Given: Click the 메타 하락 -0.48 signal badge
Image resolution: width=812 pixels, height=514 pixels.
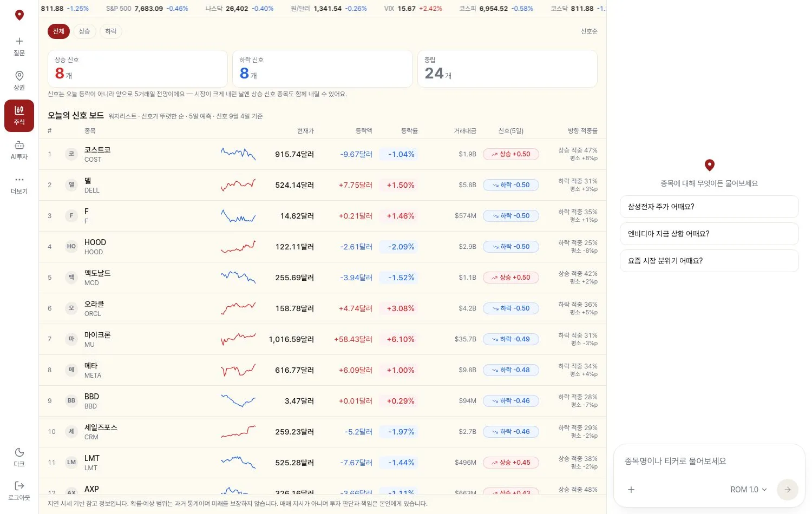Looking at the screenshot, I should point(510,370).
